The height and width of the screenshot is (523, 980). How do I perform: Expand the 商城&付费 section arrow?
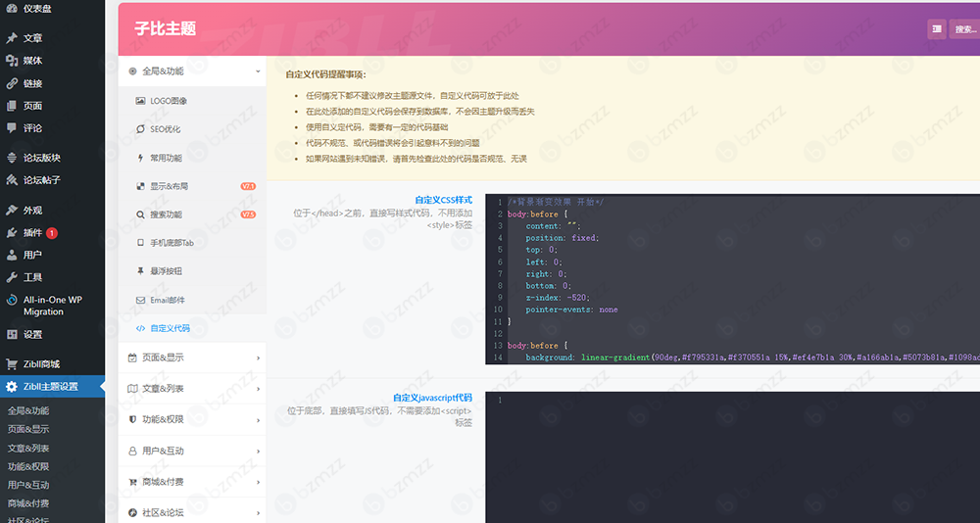258,483
